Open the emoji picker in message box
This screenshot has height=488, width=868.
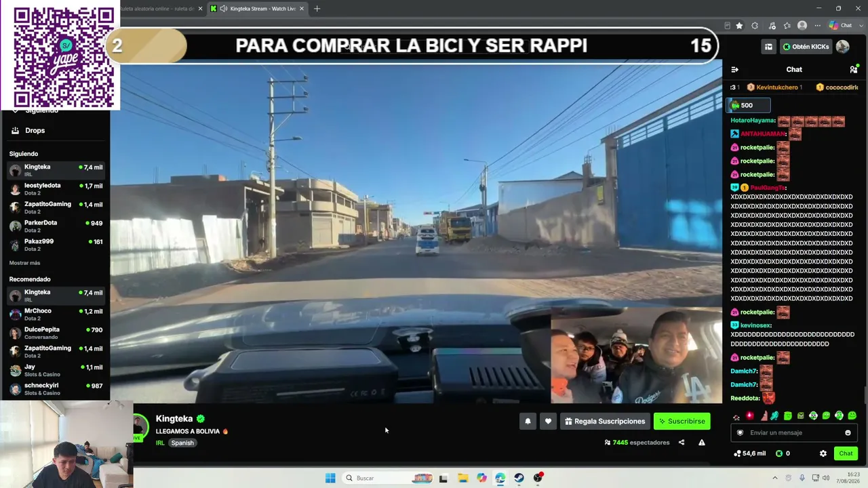point(848,433)
